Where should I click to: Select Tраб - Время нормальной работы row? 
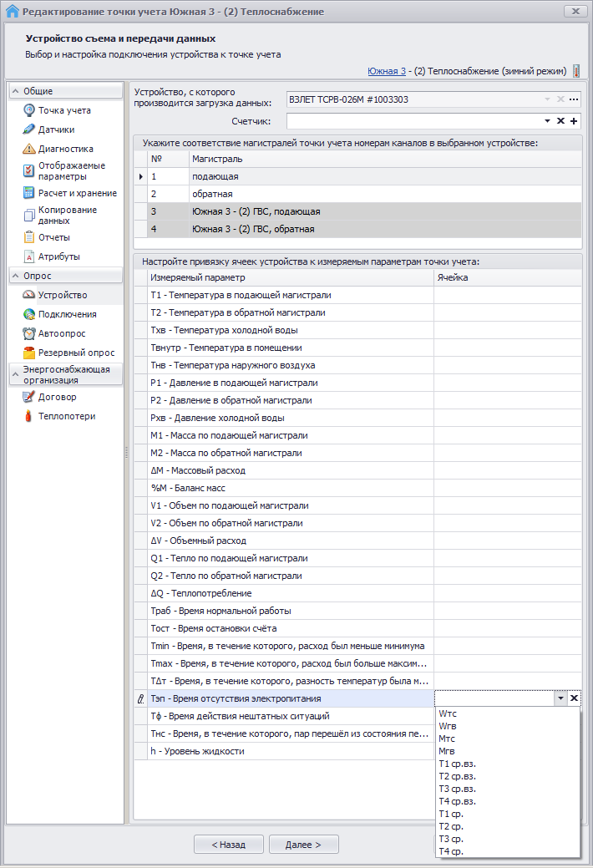[x=357, y=611]
